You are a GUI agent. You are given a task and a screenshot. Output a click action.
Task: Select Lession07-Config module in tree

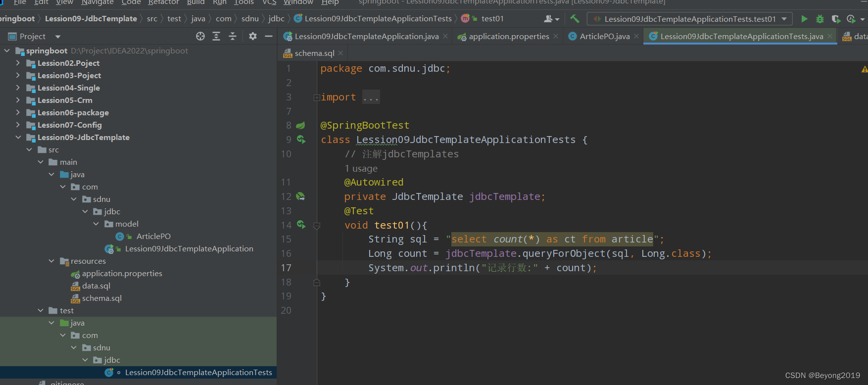pos(69,125)
